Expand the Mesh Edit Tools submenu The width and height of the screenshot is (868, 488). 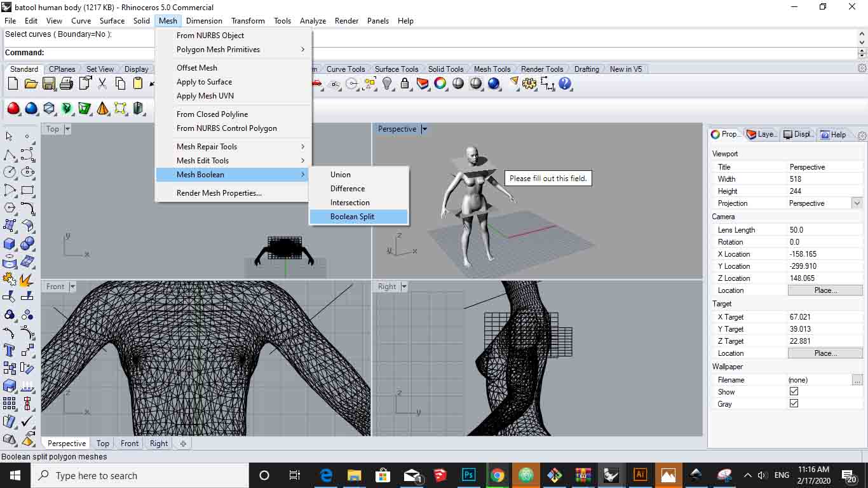point(233,161)
